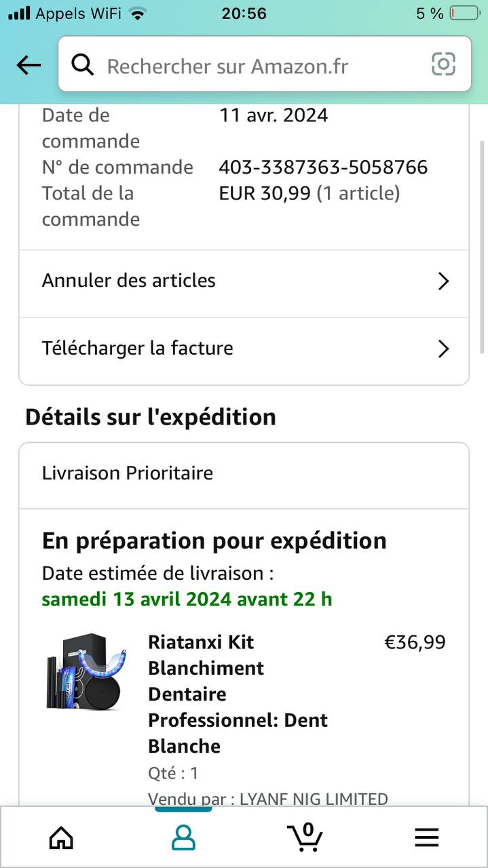488x868 pixels.
Task: Expand the Télécharger la facture chevron
Action: pos(443,349)
